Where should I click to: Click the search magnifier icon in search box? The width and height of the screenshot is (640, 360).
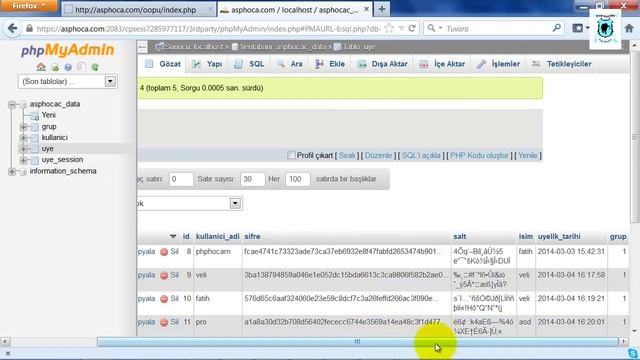(x=556, y=28)
